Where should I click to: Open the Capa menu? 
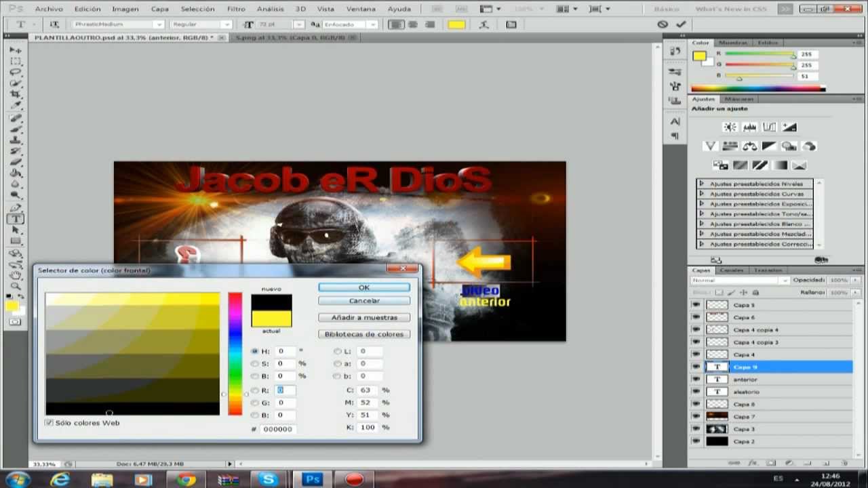point(159,9)
